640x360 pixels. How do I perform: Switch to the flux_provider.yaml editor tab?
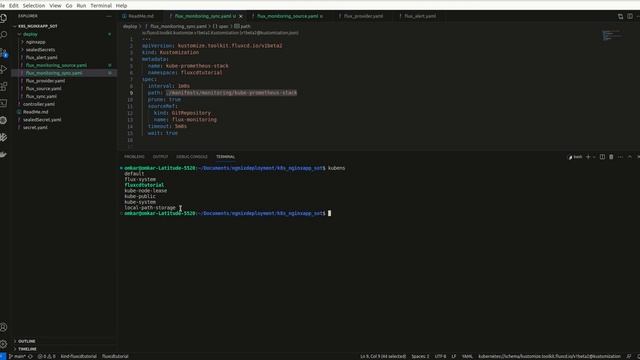(x=363, y=16)
